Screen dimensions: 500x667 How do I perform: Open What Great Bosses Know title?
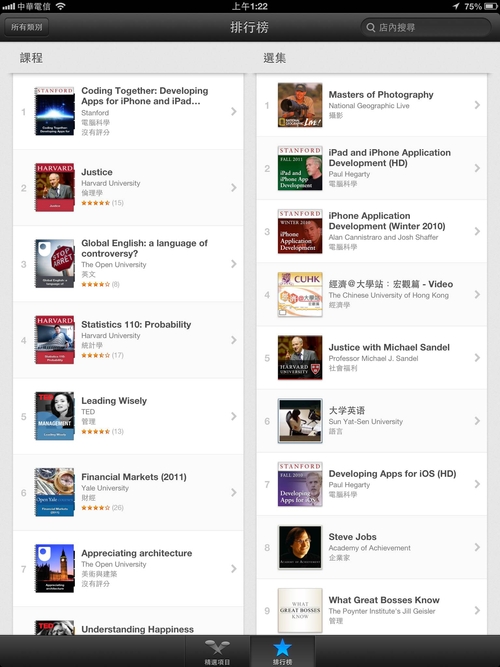pyautogui.click(x=384, y=600)
